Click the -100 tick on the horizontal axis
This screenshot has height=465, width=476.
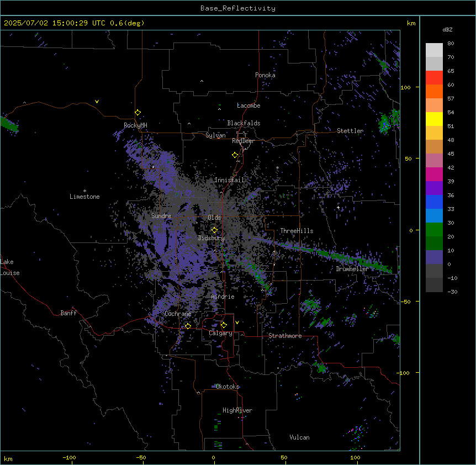(70, 457)
